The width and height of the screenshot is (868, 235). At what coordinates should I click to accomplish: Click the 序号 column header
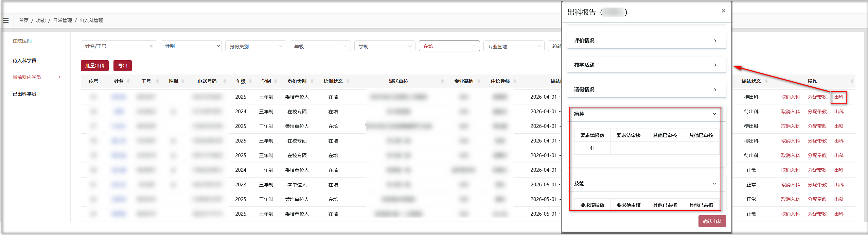click(93, 81)
